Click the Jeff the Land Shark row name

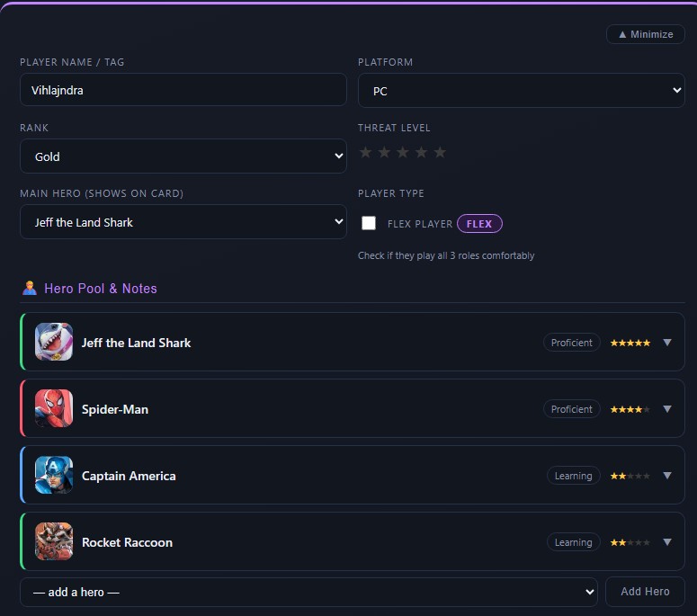[x=136, y=343]
